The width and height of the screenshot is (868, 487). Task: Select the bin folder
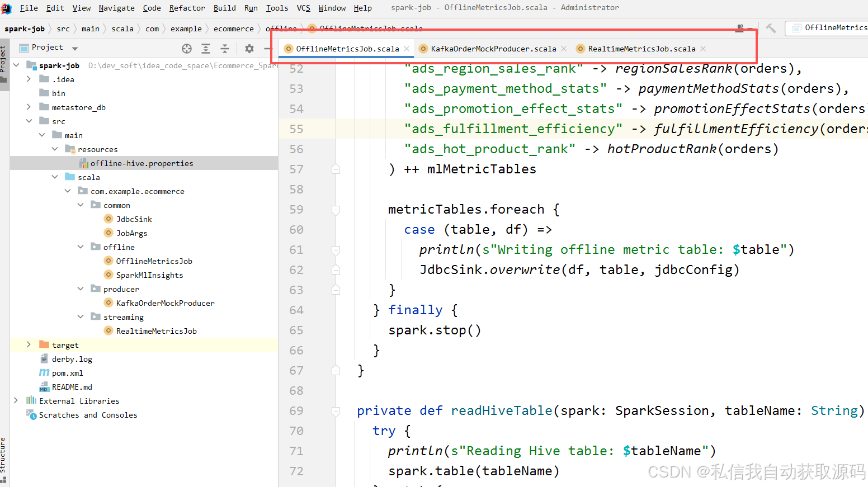pos(58,93)
